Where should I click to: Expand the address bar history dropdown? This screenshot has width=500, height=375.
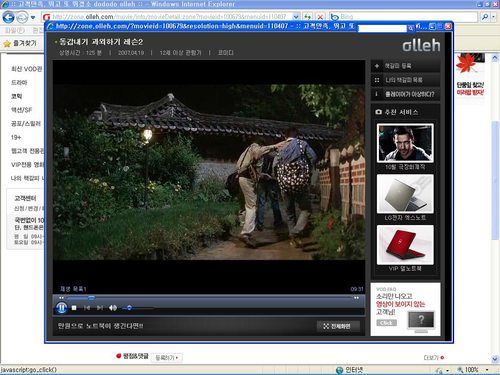coord(296,16)
